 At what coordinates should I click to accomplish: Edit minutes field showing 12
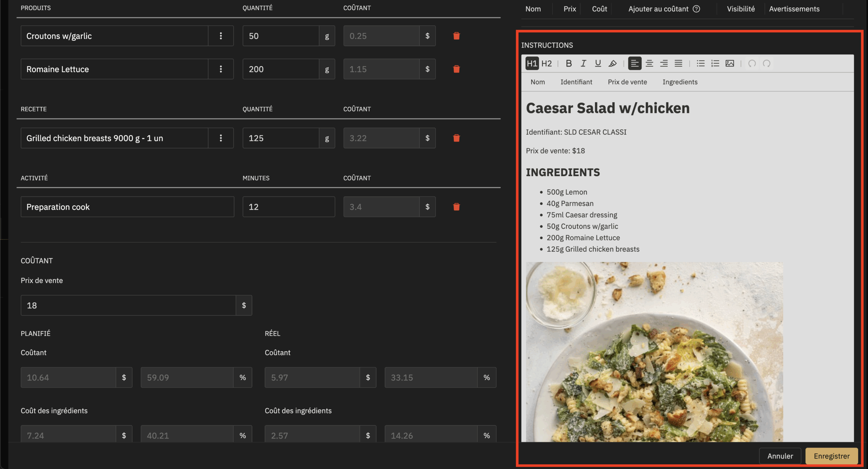click(x=289, y=207)
